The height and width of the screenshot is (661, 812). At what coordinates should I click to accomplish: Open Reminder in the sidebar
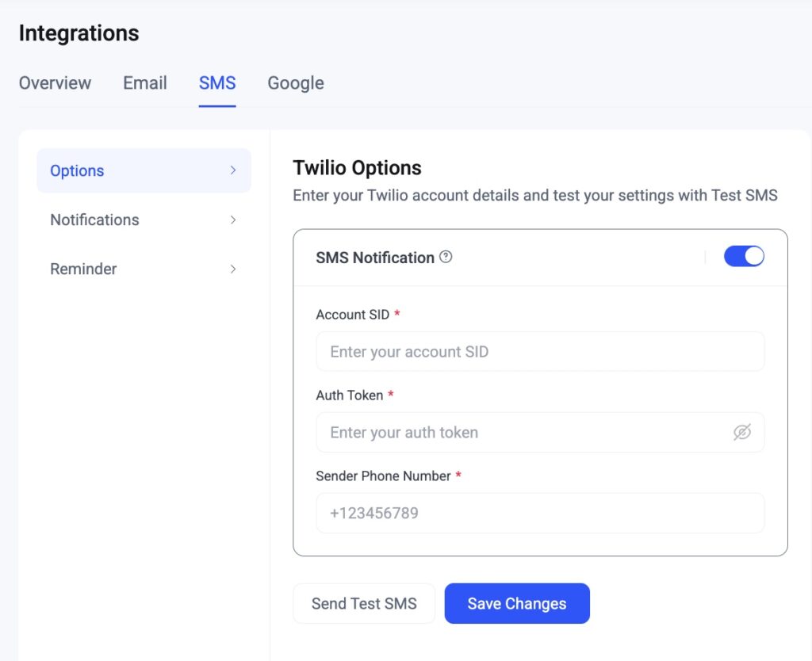(144, 269)
